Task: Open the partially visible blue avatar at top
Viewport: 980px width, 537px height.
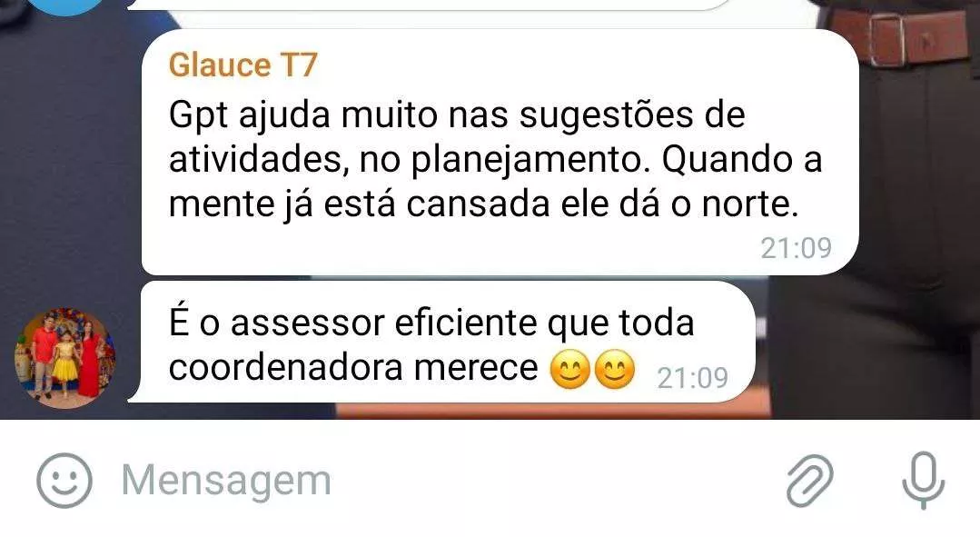Action: tap(65, 6)
